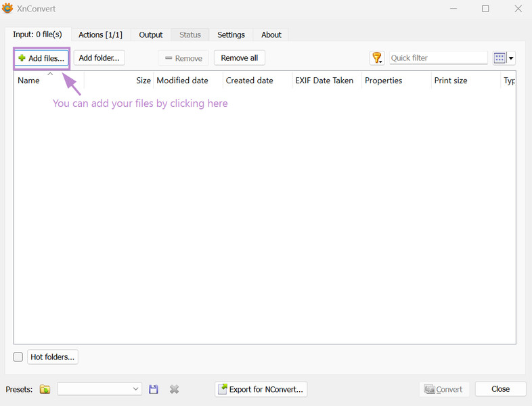Sort by the Properties column header
This screenshot has height=406, width=532.
pos(397,81)
